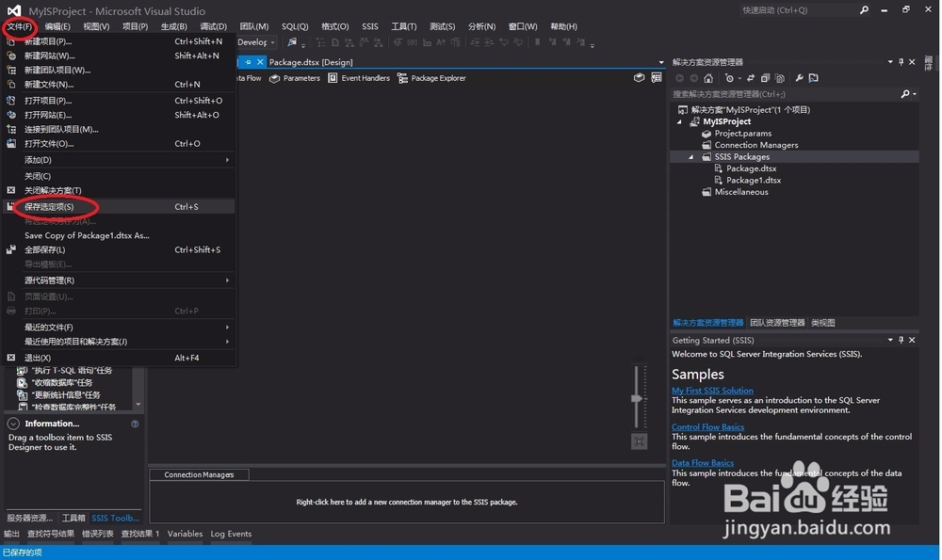Open My First SSIS Solution link
The height and width of the screenshot is (560, 942).
click(712, 391)
